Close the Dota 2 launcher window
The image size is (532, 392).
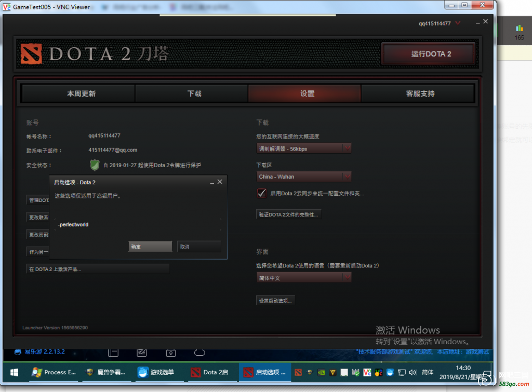(x=486, y=21)
